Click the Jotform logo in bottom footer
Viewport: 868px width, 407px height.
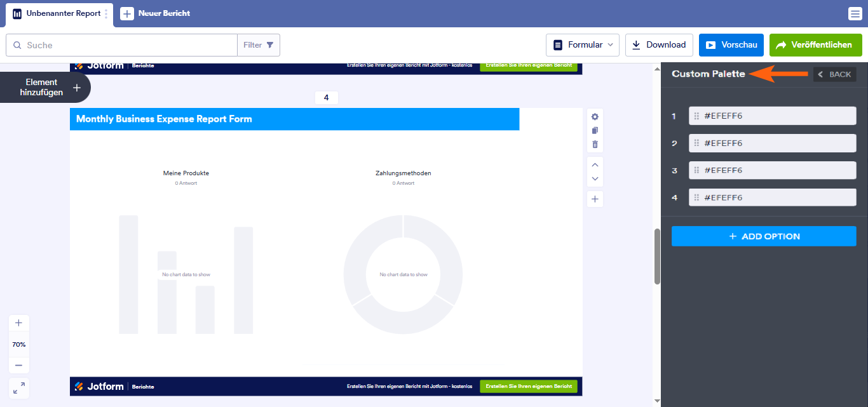98,386
